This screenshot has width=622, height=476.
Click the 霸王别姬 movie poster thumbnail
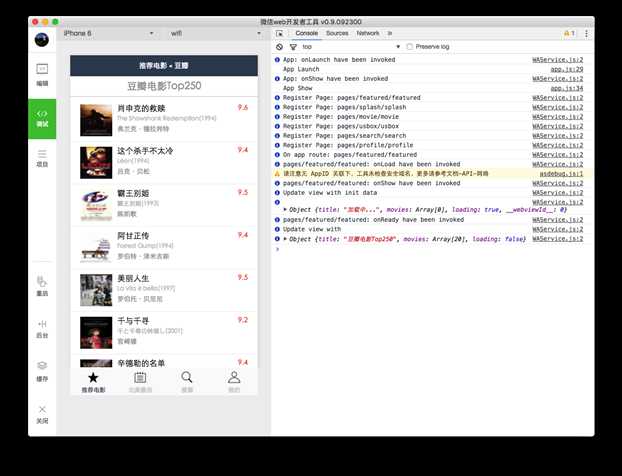coord(96,205)
